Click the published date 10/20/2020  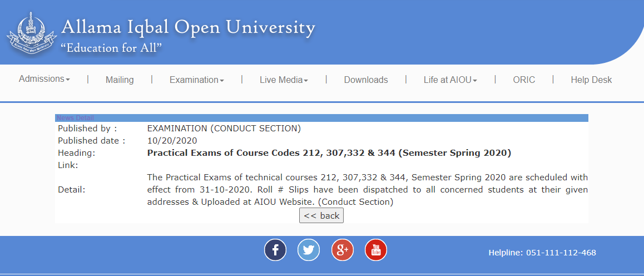(172, 141)
